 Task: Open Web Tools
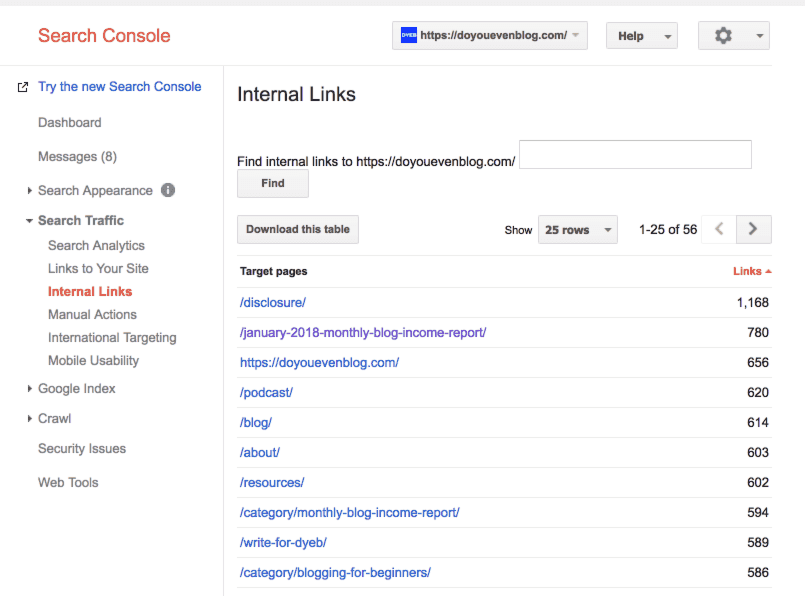tap(68, 483)
